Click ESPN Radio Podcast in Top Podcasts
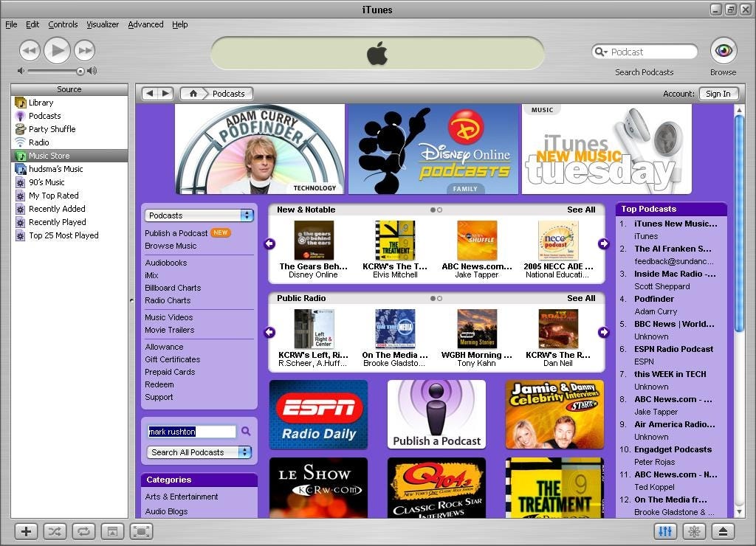The width and height of the screenshot is (756, 546). 673,349
